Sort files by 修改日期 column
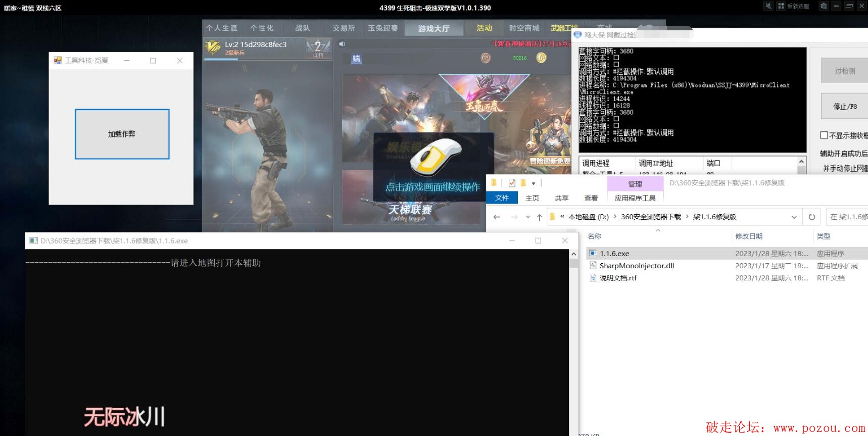 [x=749, y=236]
